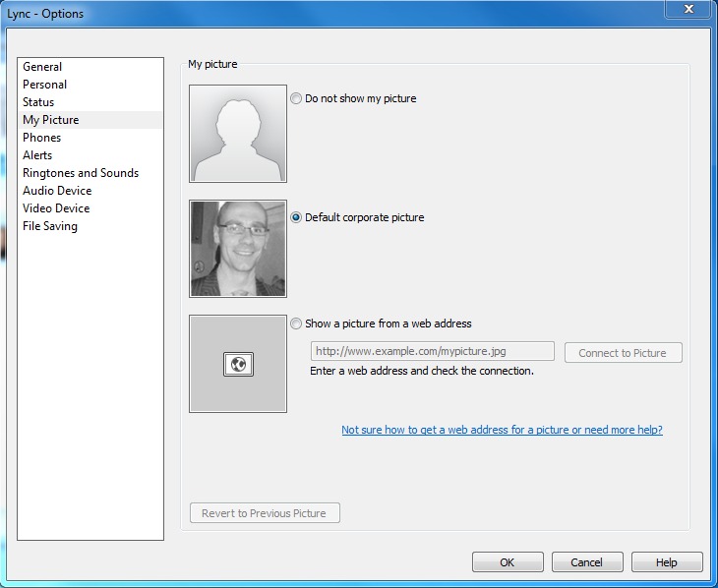
Task: Open the General options category
Action: pos(90,67)
